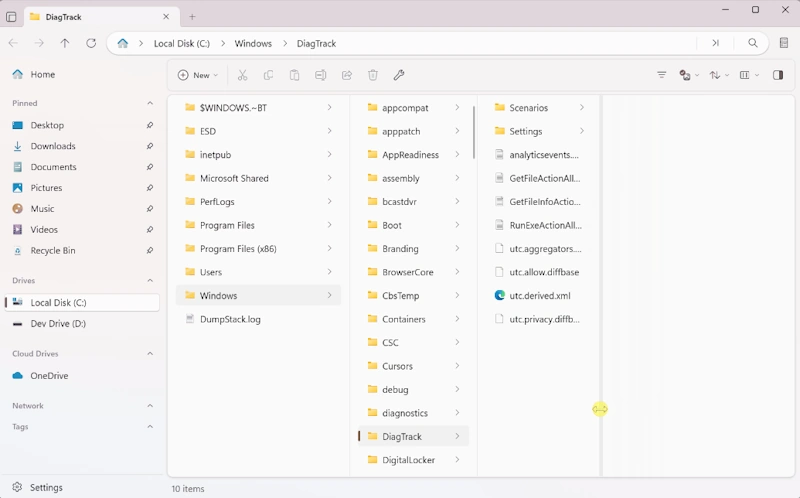Collapse the Tags section
The width and height of the screenshot is (800, 498).
point(150,427)
